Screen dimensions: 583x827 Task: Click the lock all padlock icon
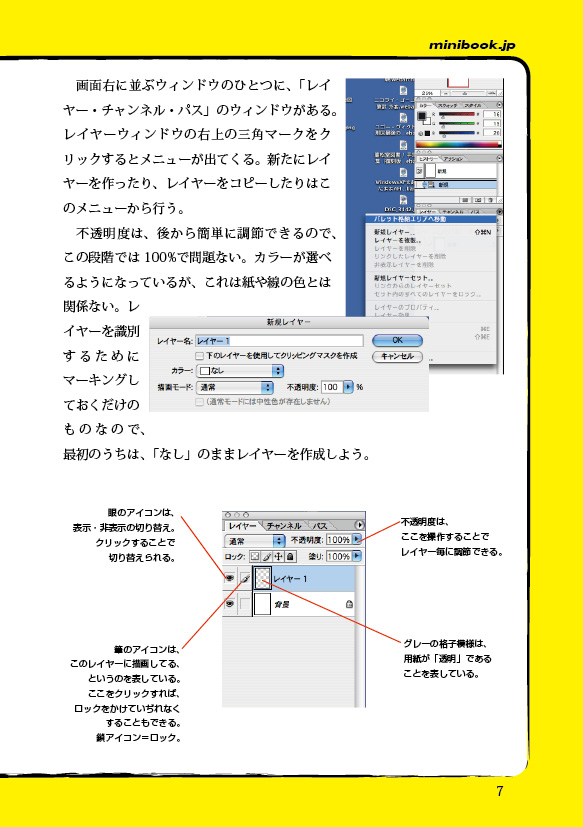(290, 556)
